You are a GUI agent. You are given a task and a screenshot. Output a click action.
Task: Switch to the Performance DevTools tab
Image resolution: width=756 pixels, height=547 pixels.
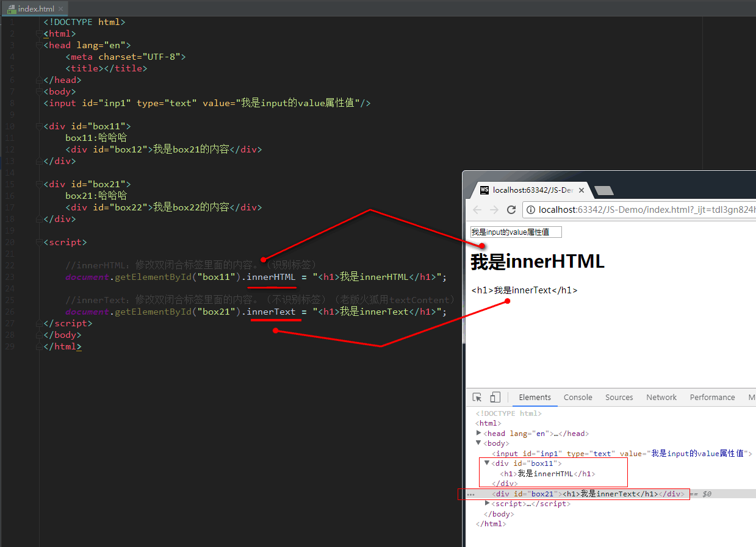pos(712,397)
